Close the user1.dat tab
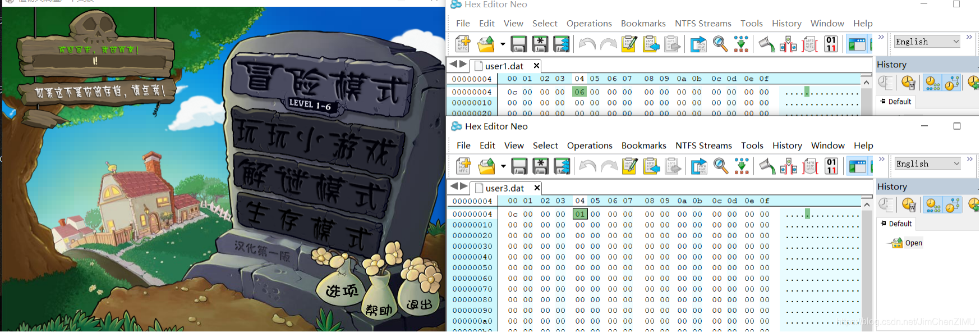Viewport: 980px width, 332px height. click(x=536, y=66)
